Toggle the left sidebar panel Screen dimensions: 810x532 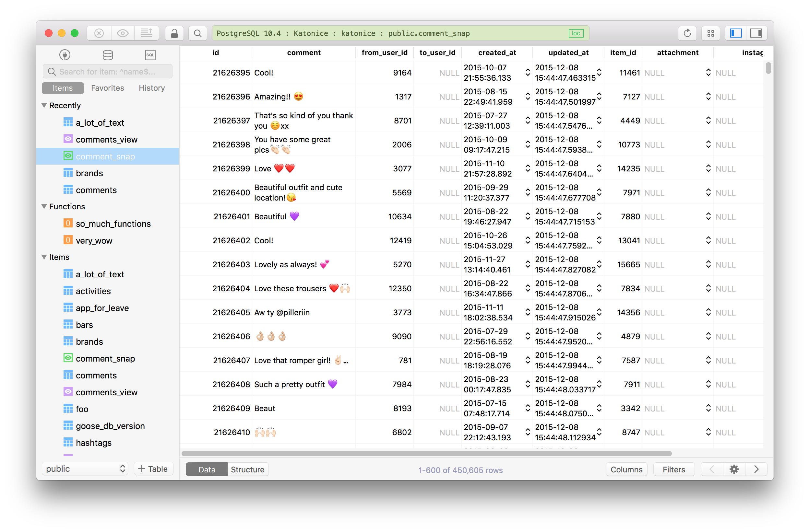(735, 33)
